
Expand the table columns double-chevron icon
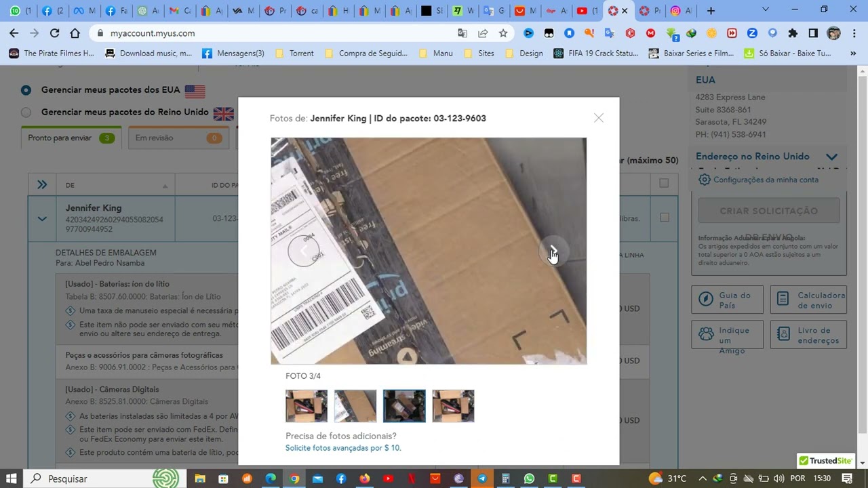42,184
